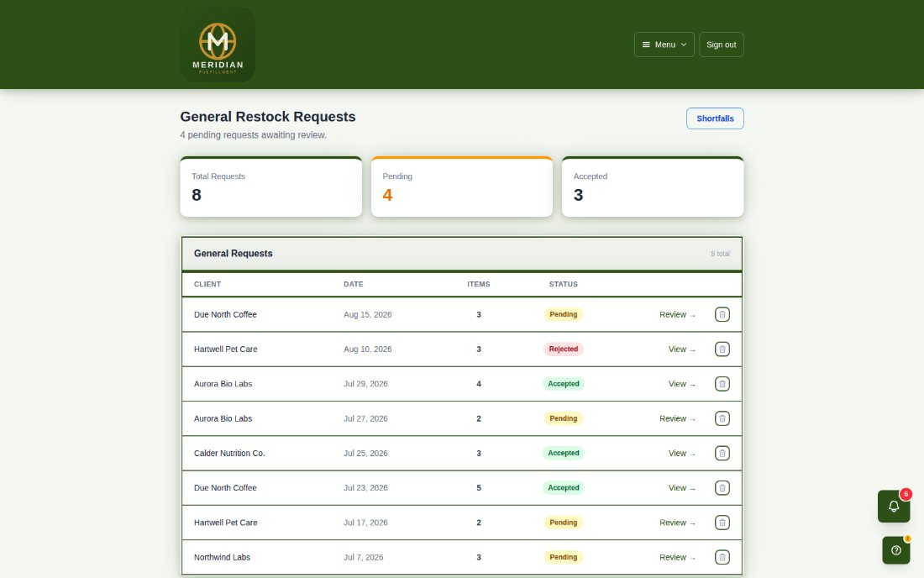Delete the Calder Nutrition Co. request
Screen dimensions: 924x578
pyautogui.click(x=722, y=453)
